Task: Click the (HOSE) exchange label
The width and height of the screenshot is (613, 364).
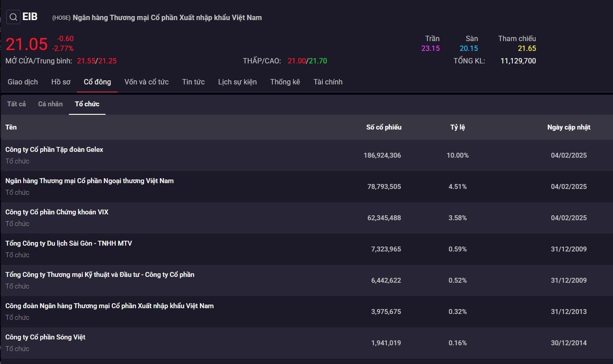Action: pyautogui.click(x=61, y=18)
